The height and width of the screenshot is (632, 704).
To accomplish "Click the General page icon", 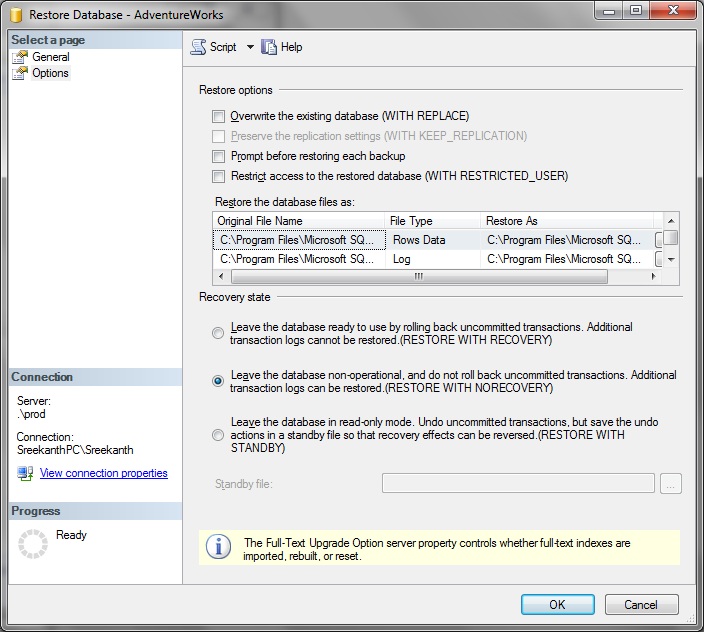I will pyautogui.click(x=20, y=57).
